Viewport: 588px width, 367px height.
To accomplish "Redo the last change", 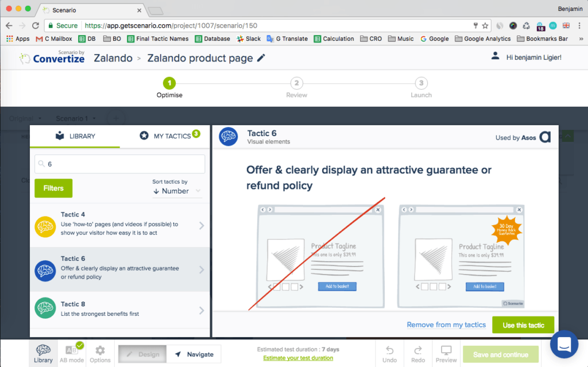I will pos(418,354).
